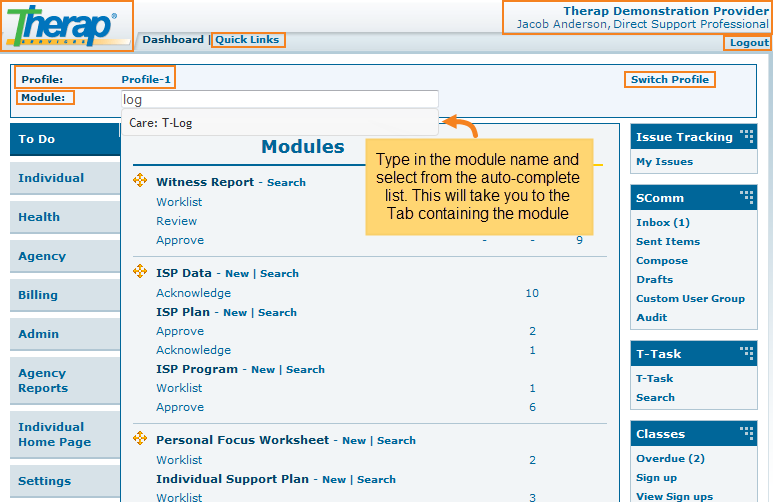Click the count 6 in ISP Program Approve
Image resolution: width=773 pixels, height=502 pixels.
coord(532,407)
